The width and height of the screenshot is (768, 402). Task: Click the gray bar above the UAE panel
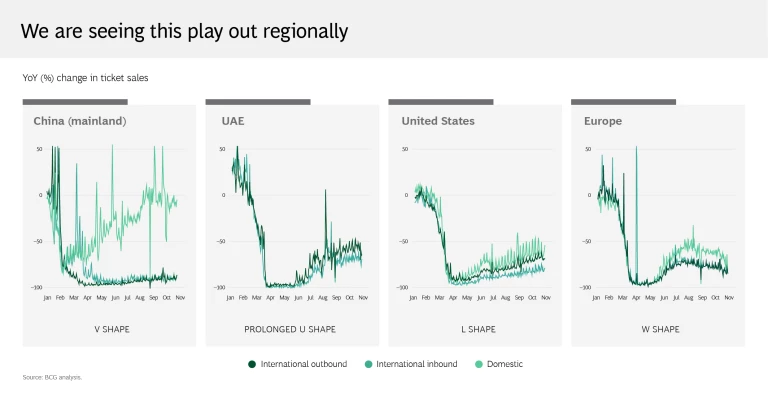(258, 101)
